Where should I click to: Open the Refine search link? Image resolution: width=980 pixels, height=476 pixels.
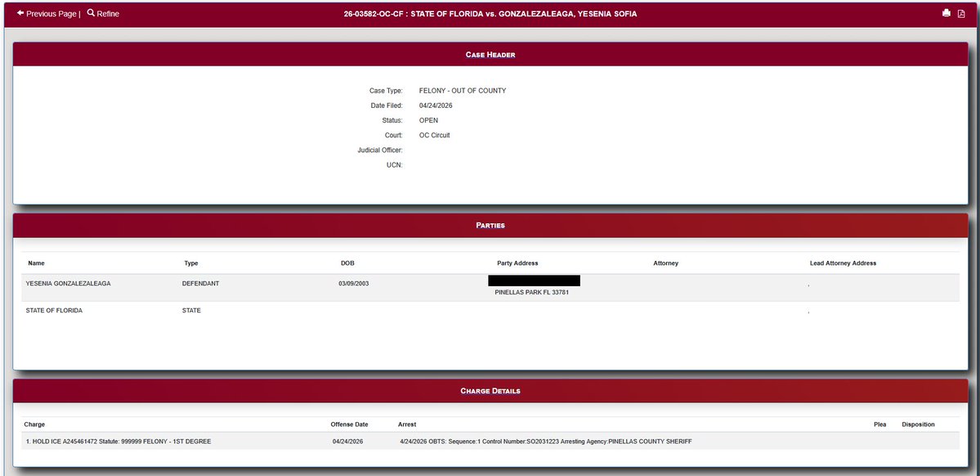coord(103,14)
